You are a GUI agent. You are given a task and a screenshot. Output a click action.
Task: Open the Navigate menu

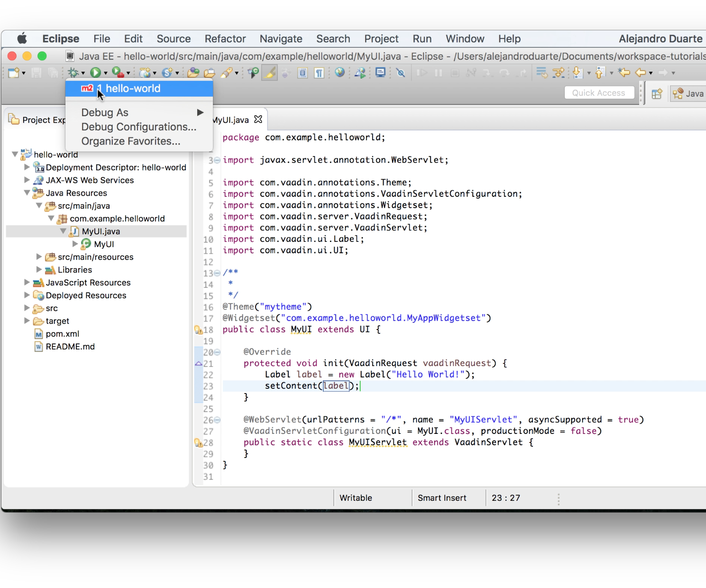pyautogui.click(x=281, y=38)
